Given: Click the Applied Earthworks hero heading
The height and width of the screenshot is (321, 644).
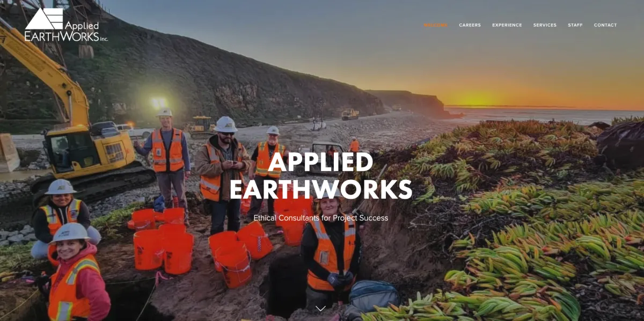Looking at the screenshot, I should click(x=321, y=176).
